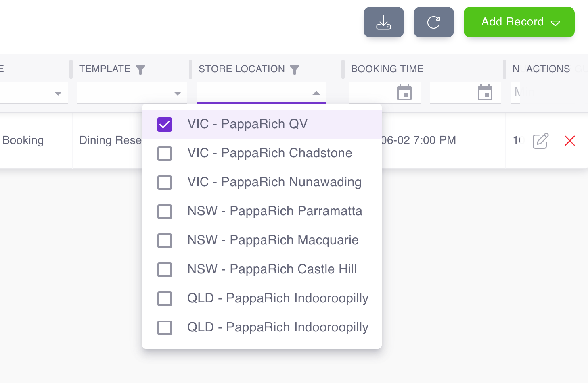Image resolution: width=588 pixels, height=383 pixels.
Task: Open the booking time start calendar icon
Action: pos(404,93)
